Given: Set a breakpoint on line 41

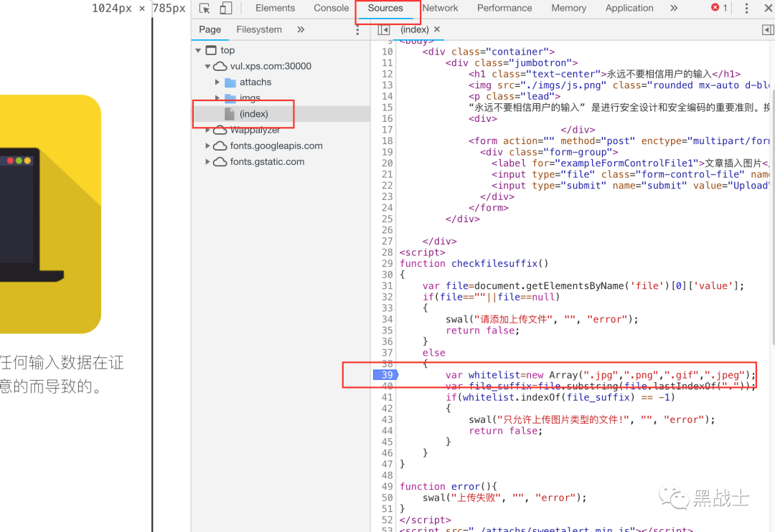Looking at the screenshot, I should coord(387,397).
